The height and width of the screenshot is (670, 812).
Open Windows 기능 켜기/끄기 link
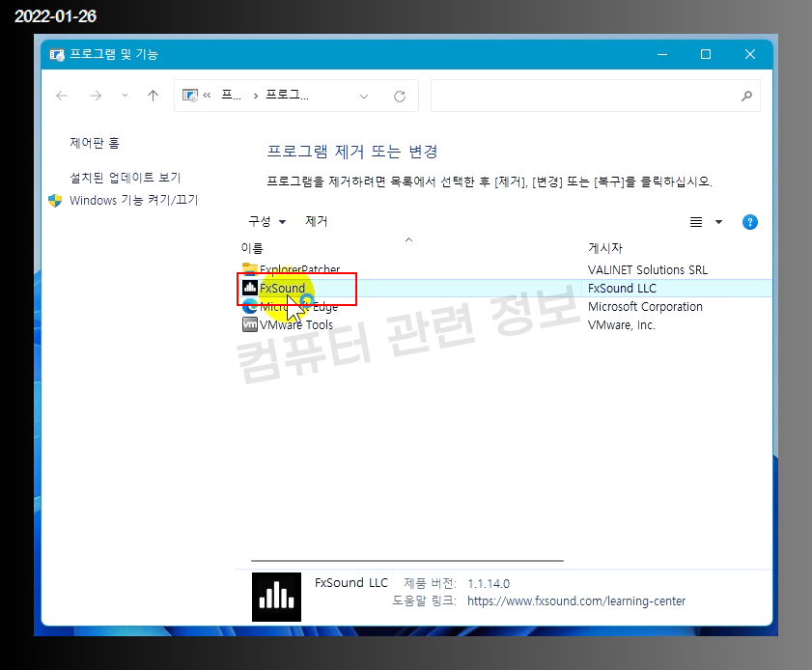[133, 200]
